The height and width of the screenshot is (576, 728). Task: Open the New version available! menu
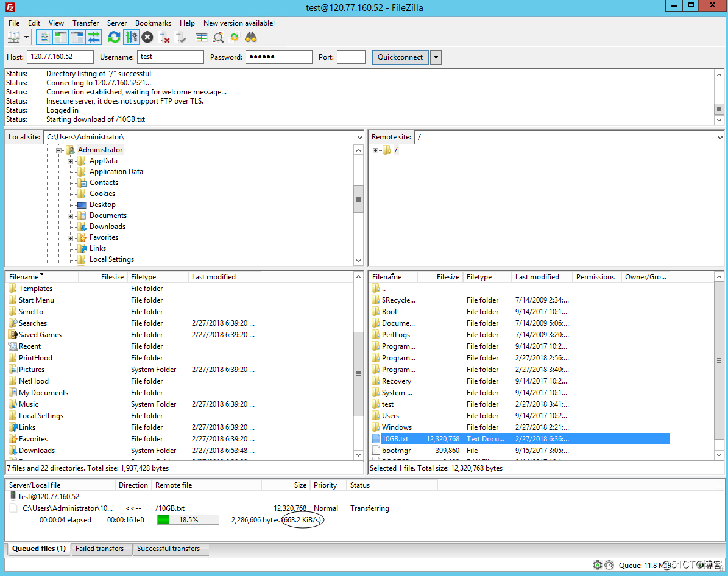[239, 23]
